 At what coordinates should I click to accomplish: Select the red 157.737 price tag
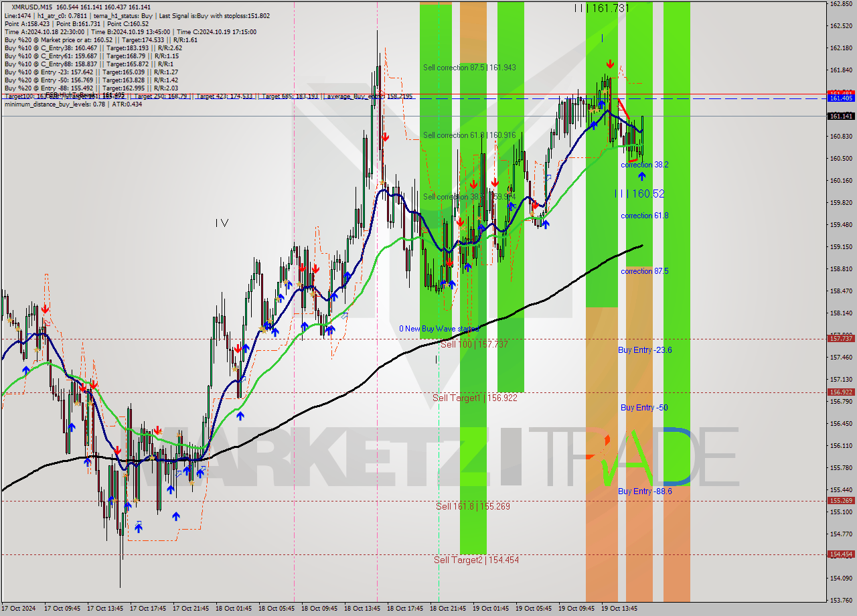point(841,339)
